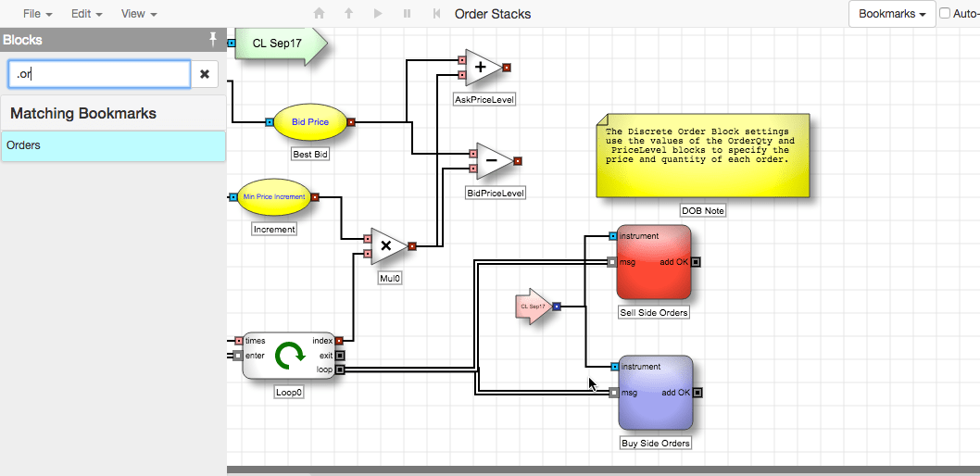
Task: Open the Edit menu
Action: tap(86, 13)
